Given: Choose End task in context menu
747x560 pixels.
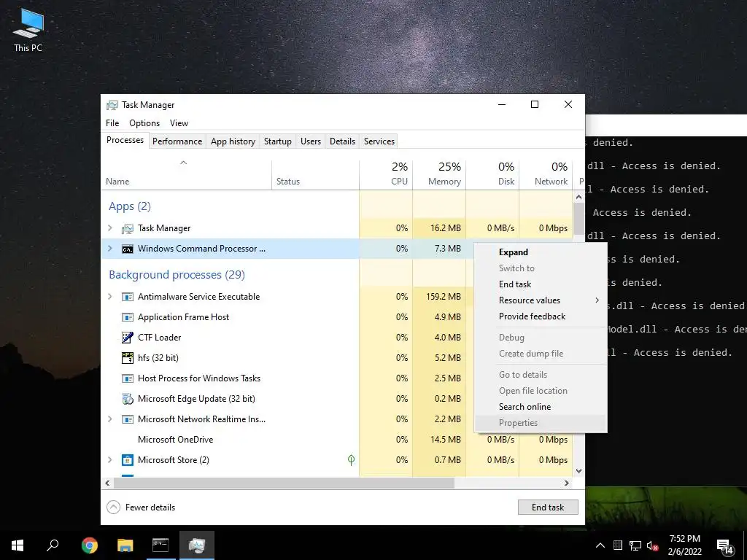Looking at the screenshot, I should pyautogui.click(x=541, y=284).
